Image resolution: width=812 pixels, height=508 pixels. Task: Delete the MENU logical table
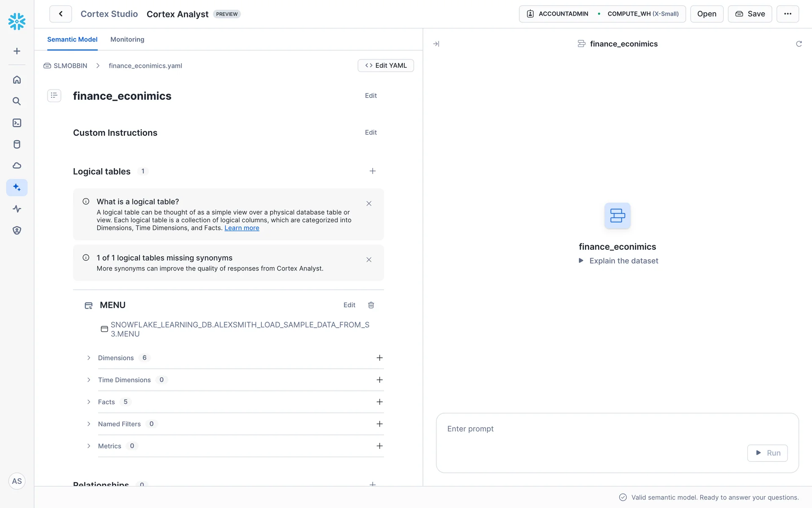click(371, 305)
